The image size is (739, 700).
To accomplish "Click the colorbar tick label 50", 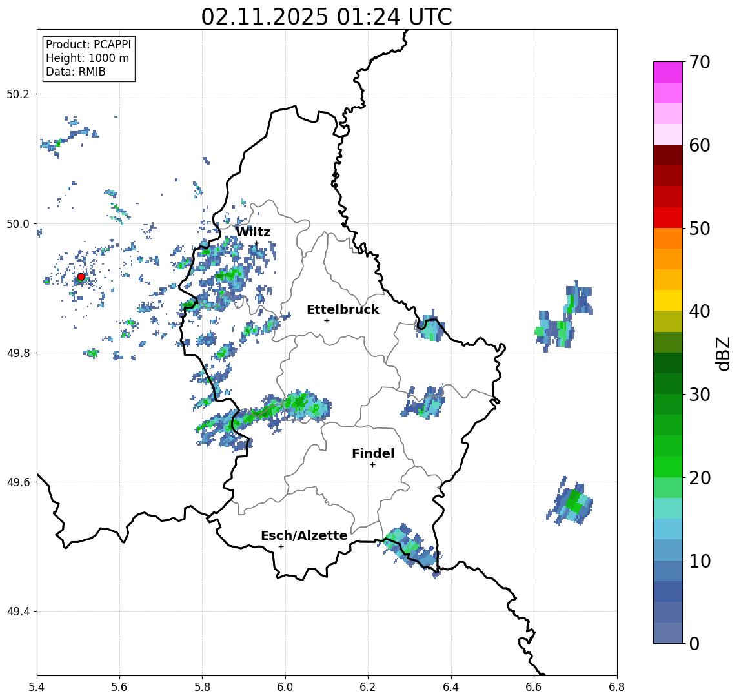I will [x=700, y=229].
